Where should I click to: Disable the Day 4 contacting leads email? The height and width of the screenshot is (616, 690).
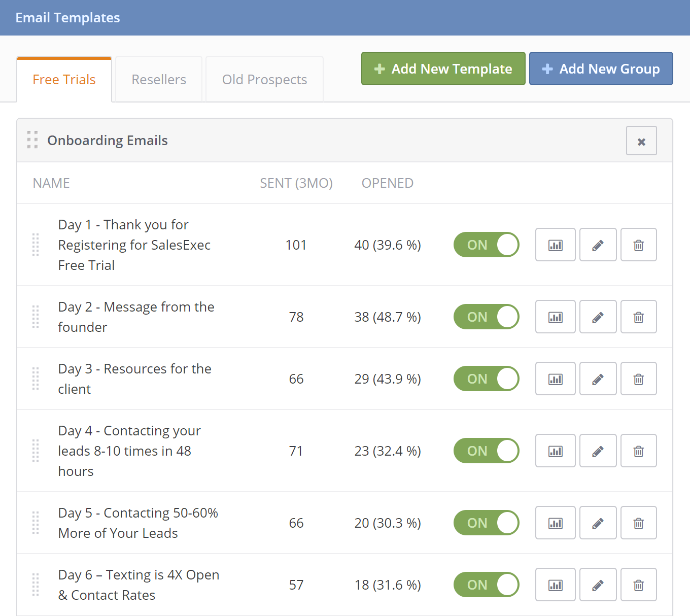[x=486, y=451]
